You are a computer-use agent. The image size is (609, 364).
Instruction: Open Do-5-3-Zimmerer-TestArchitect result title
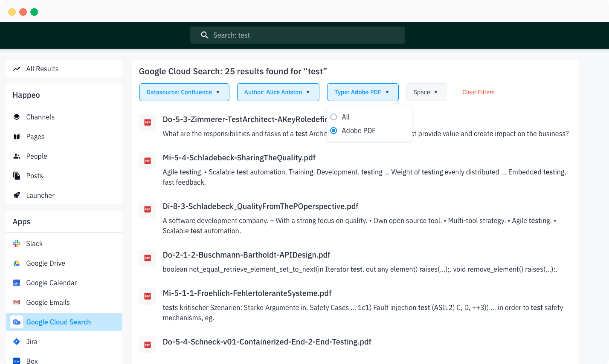[245, 119]
